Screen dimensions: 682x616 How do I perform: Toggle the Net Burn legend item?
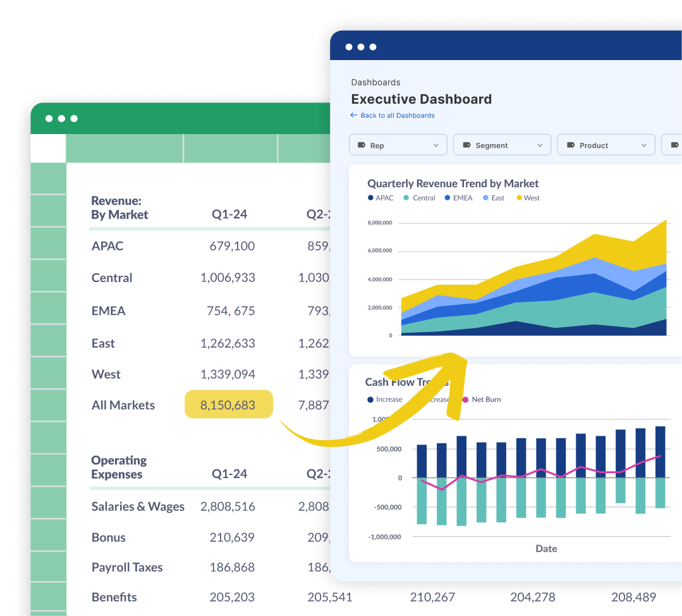(482, 400)
